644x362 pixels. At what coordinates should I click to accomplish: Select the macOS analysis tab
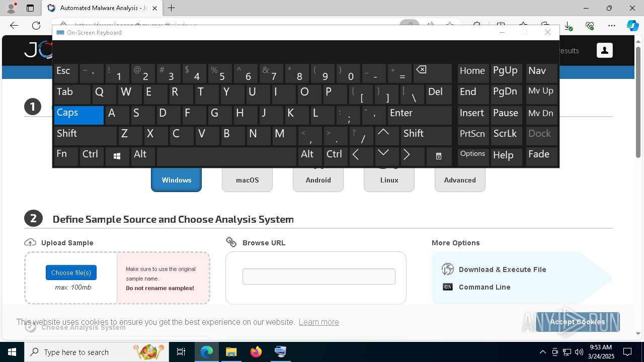point(247,179)
